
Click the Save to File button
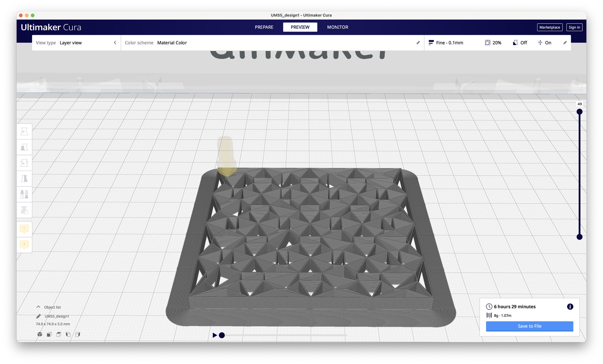(x=529, y=326)
